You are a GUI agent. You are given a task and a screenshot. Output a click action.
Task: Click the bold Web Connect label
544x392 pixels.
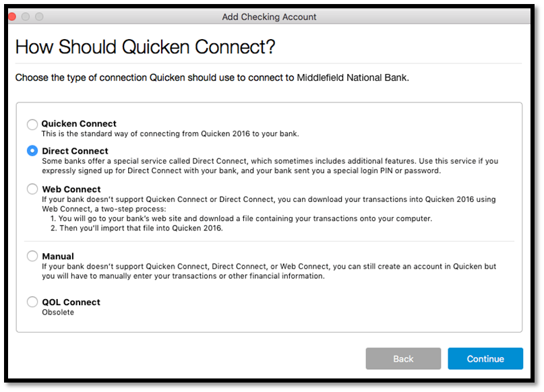pyautogui.click(x=71, y=189)
